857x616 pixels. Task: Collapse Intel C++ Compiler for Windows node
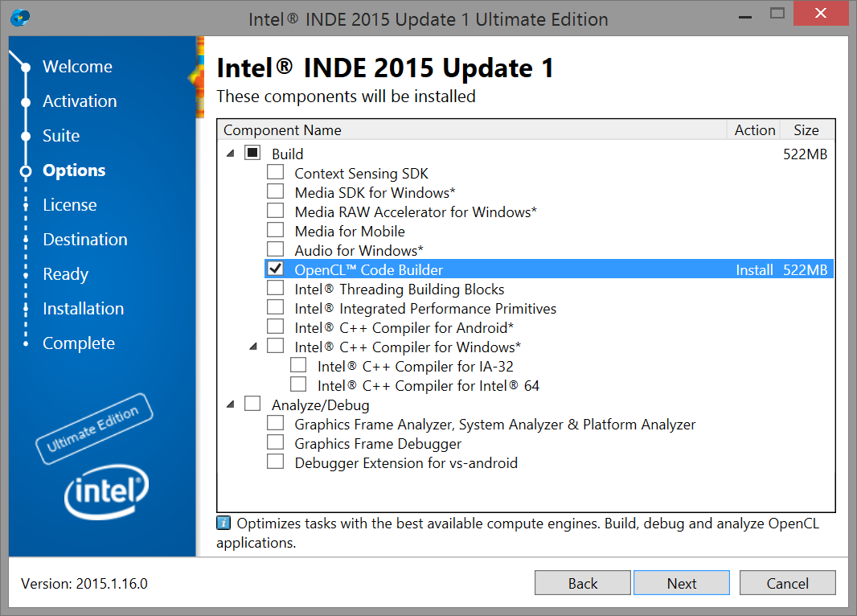tap(253, 347)
